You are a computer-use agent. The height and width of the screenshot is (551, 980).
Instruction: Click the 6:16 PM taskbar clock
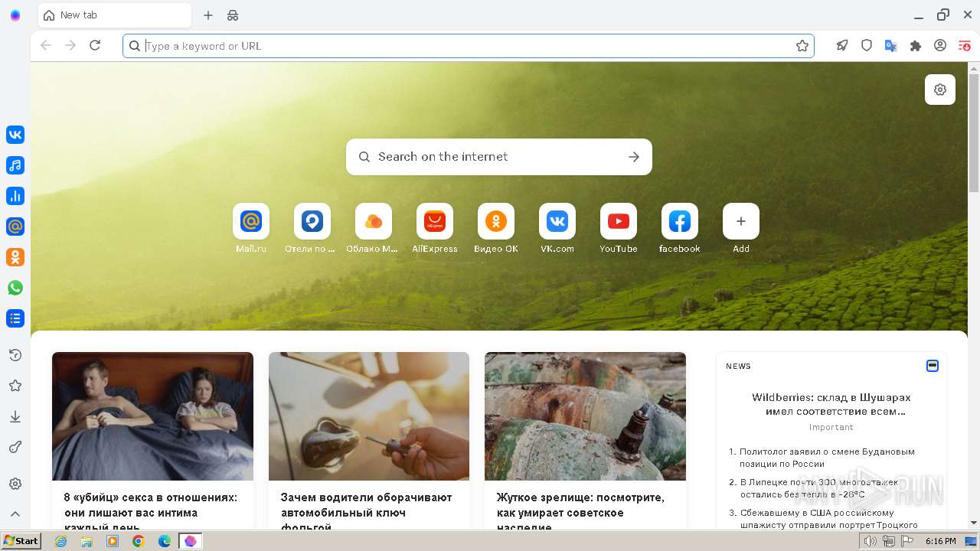point(940,541)
